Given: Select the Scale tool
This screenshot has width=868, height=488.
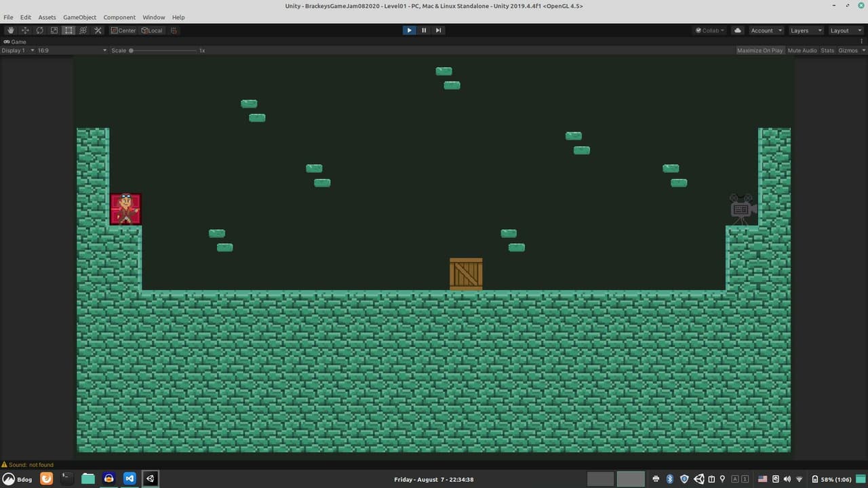Looking at the screenshot, I should [54, 30].
